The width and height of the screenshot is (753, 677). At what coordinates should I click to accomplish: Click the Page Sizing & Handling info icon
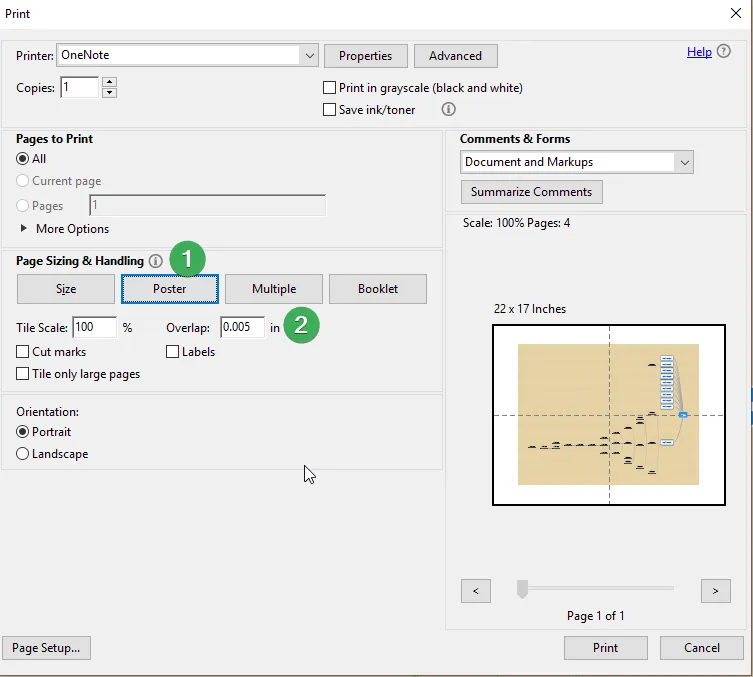click(x=156, y=261)
